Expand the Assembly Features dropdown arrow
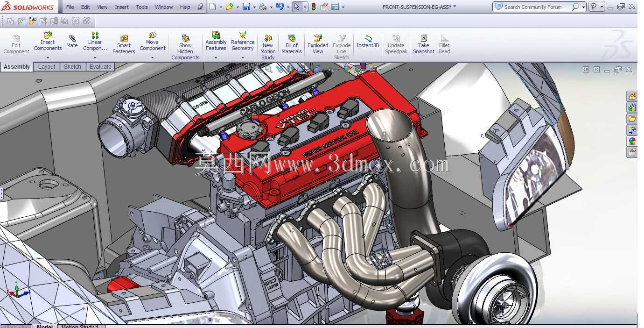The width and height of the screenshot is (644, 328). click(216, 58)
